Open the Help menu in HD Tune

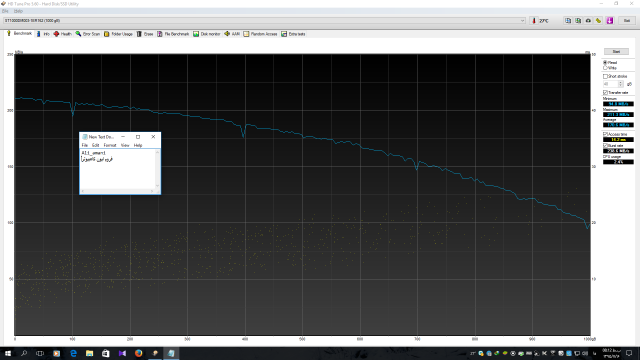[18, 11]
